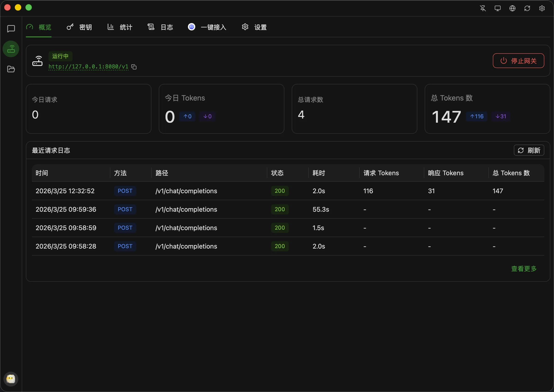Go to the 设置 tab
Viewport: 554px width, 392px height.
pos(254,27)
